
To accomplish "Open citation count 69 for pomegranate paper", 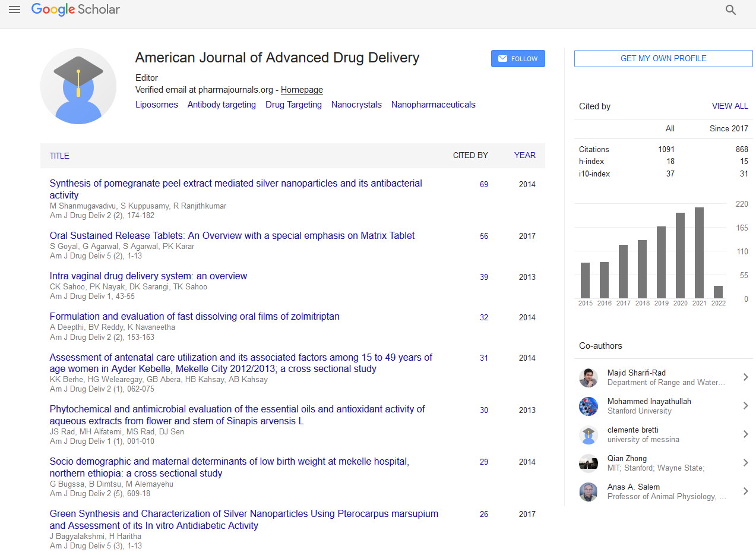I will 484,185.
